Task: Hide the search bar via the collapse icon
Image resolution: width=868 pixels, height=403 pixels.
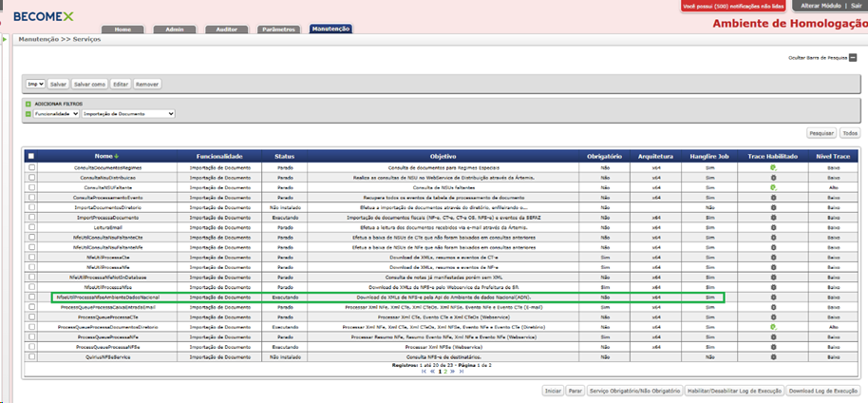Action: pyautogui.click(x=853, y=57)
